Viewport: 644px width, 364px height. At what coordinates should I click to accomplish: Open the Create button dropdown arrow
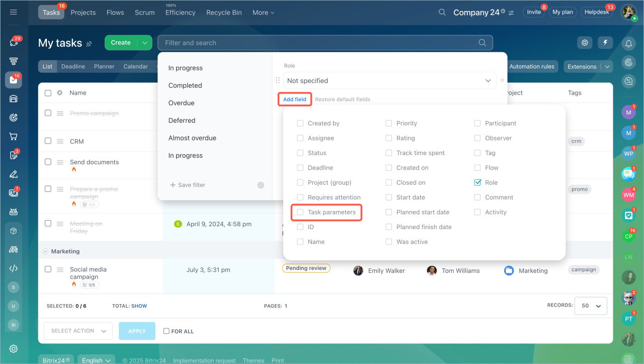pos(145,43)
